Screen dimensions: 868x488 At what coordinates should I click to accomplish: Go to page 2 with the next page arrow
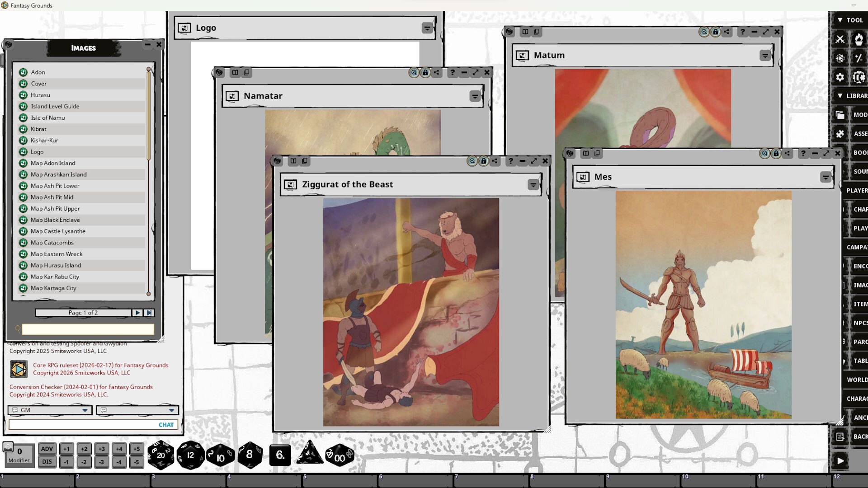point(137,312)
